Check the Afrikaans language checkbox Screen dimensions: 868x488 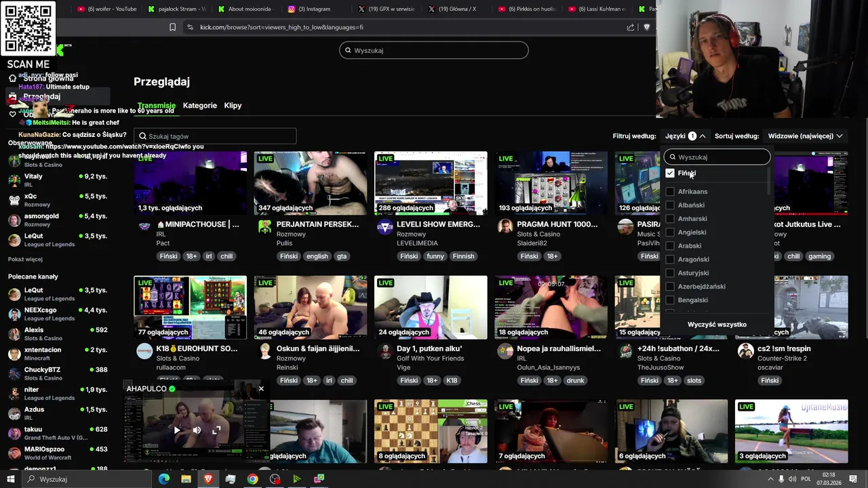pyautogui.click(x=670, y=192)
